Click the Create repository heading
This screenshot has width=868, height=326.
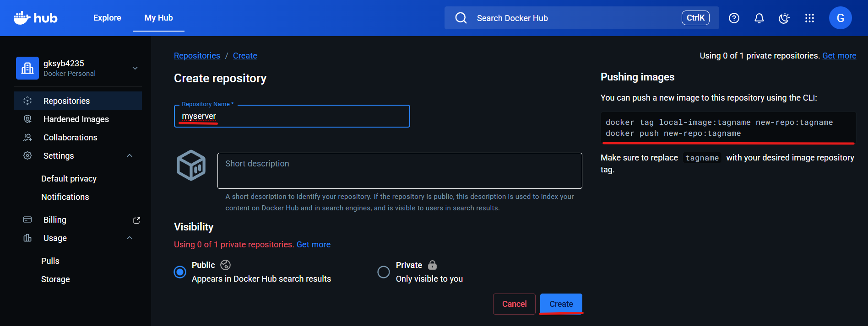coord(220,78)
